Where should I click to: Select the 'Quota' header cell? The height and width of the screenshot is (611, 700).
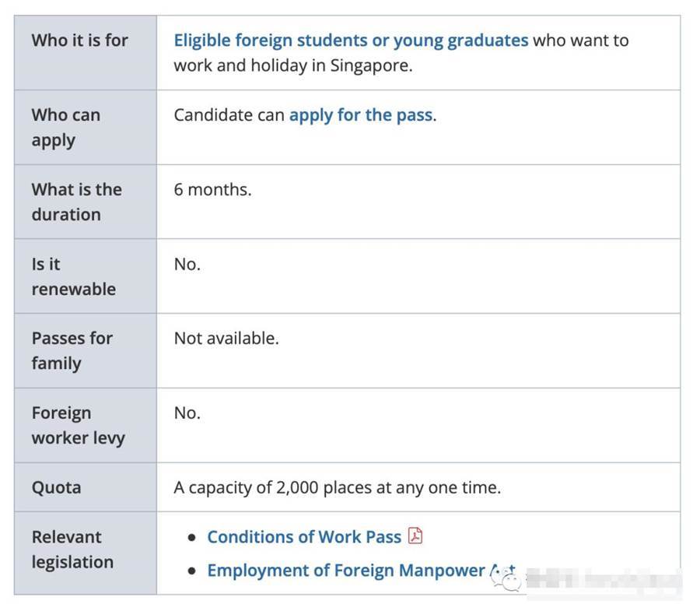pos(86,487)
